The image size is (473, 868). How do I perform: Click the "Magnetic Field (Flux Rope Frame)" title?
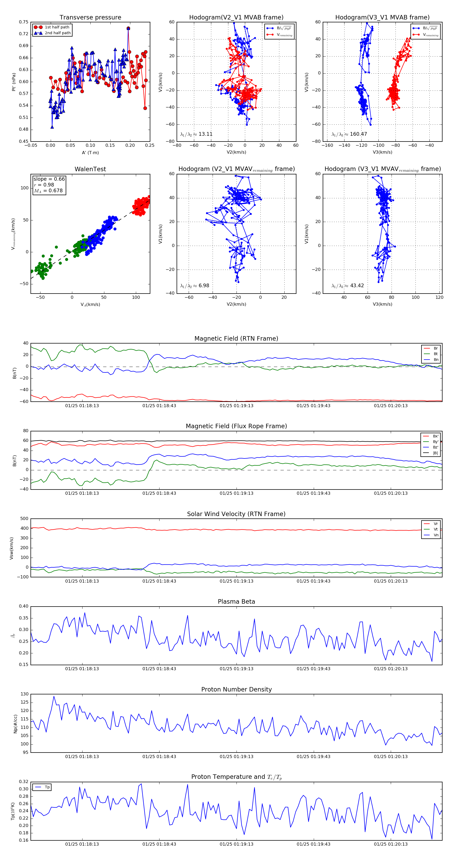(x=236, y=426)
